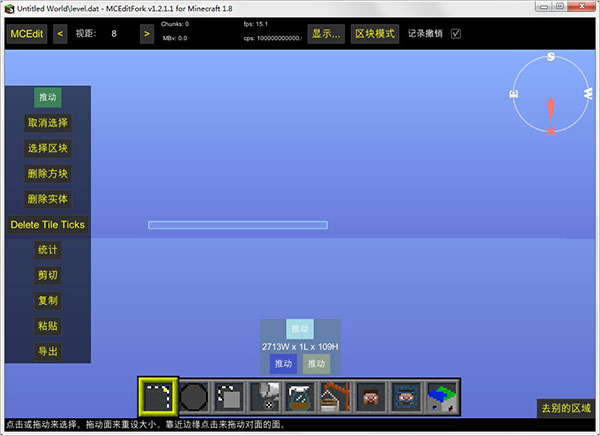The image size is (600, 436).
Task: Decrease view distance with left arrow
Action: tap(60, 34)
